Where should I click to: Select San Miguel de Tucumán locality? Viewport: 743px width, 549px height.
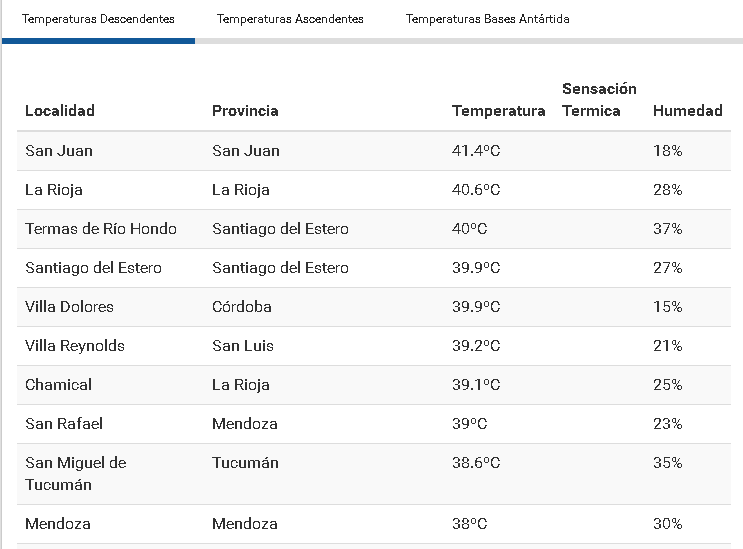click(x=76, y=474)
